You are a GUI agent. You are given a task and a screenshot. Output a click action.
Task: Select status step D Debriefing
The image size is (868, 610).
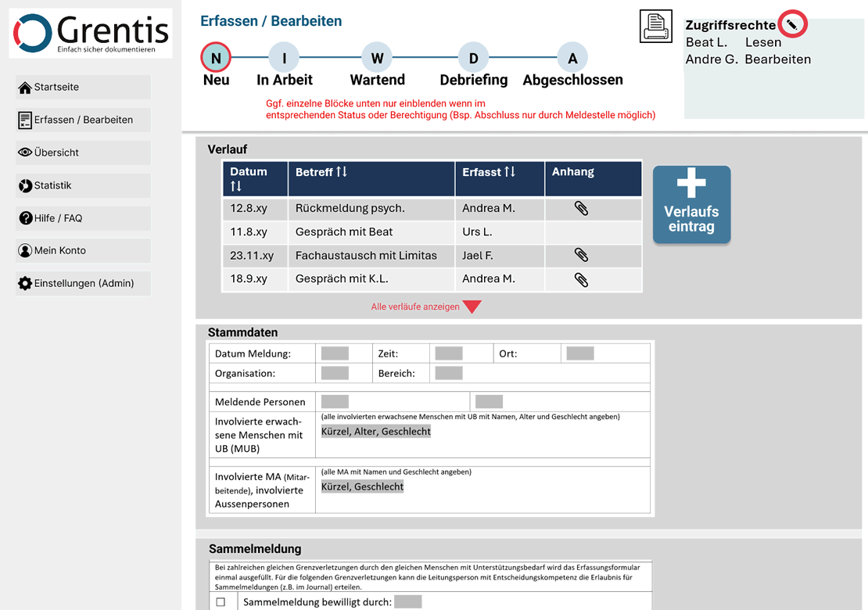pos(474,58)
